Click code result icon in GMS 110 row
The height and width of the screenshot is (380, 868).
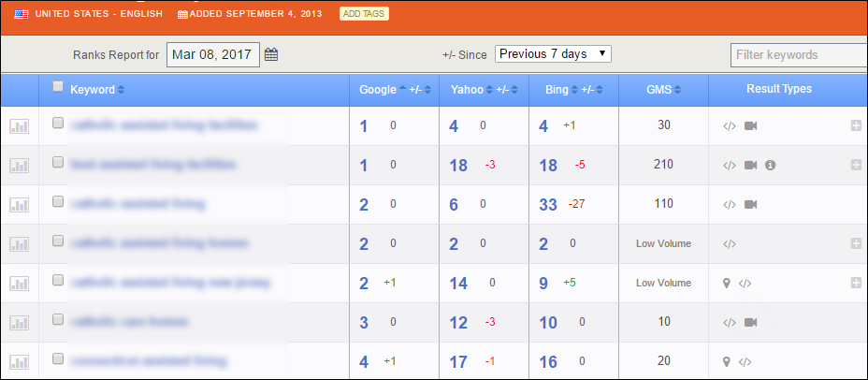pos(730,204)
